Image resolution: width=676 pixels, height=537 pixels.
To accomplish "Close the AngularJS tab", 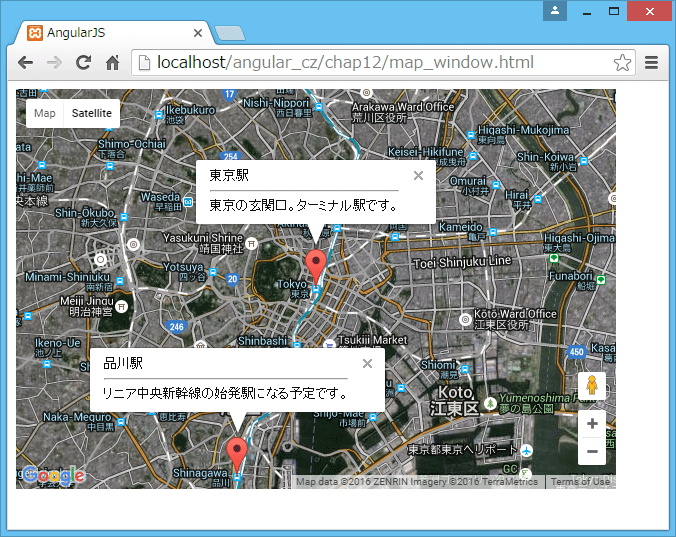I will coord(198,33).
